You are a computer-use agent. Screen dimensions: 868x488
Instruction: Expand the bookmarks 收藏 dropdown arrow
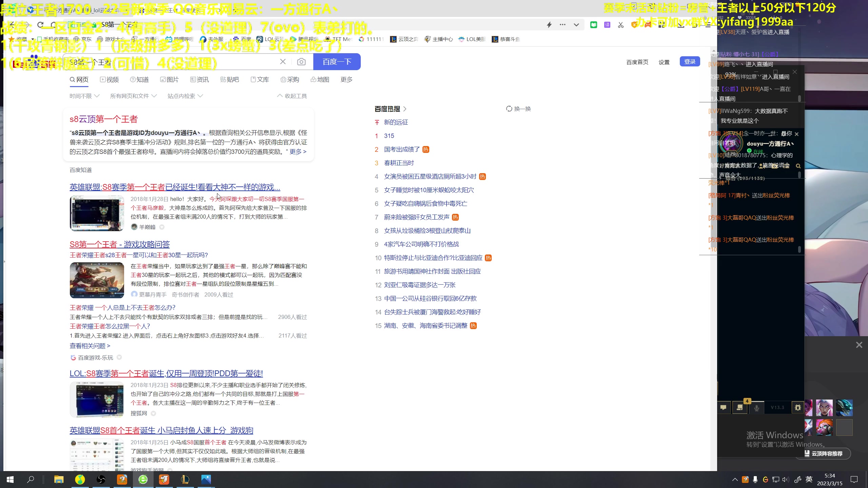point(33,39)
